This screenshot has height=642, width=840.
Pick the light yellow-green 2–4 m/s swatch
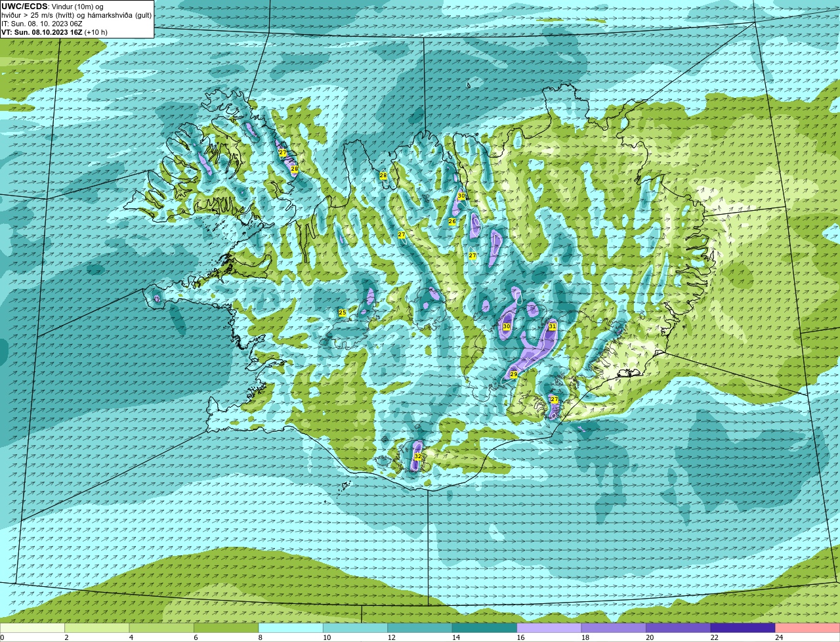tap(98, 628)
